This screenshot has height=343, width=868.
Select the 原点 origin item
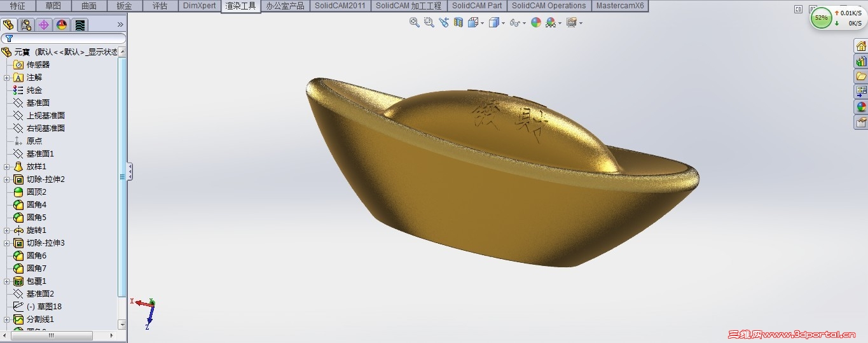(34, 141)
